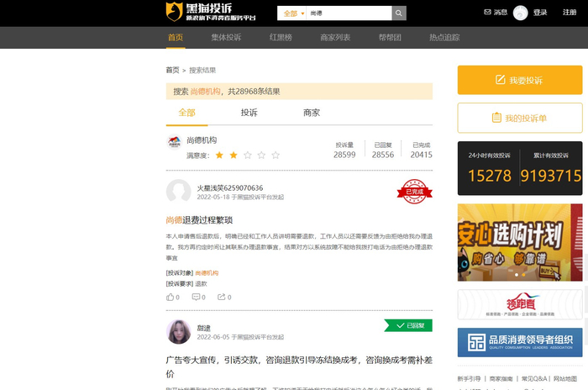Click the 登录 link
588x390 pixels.
(x=540, y=13)
